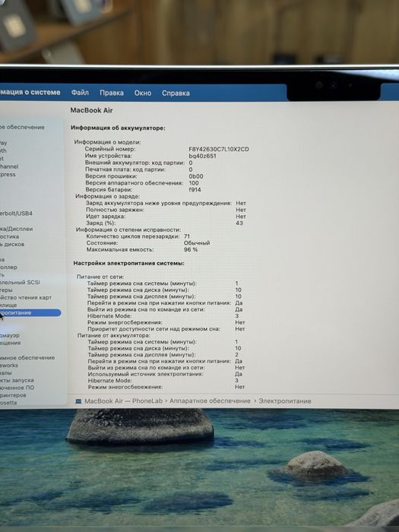Select the Программное обеспечение sidebar category
The height and width of the screenshot is (532, 399).
pos(27,358)
